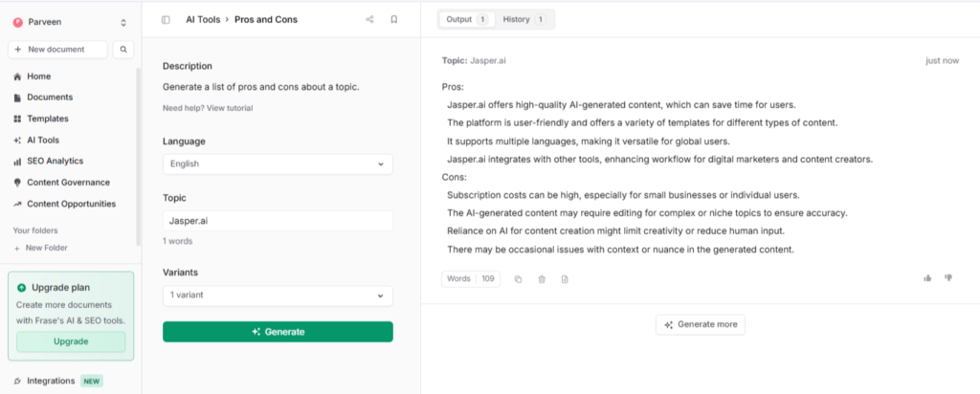This screenshot has height=394, width=980.
Task: Delete the generated output with trash icon
Action: (542, 279)
